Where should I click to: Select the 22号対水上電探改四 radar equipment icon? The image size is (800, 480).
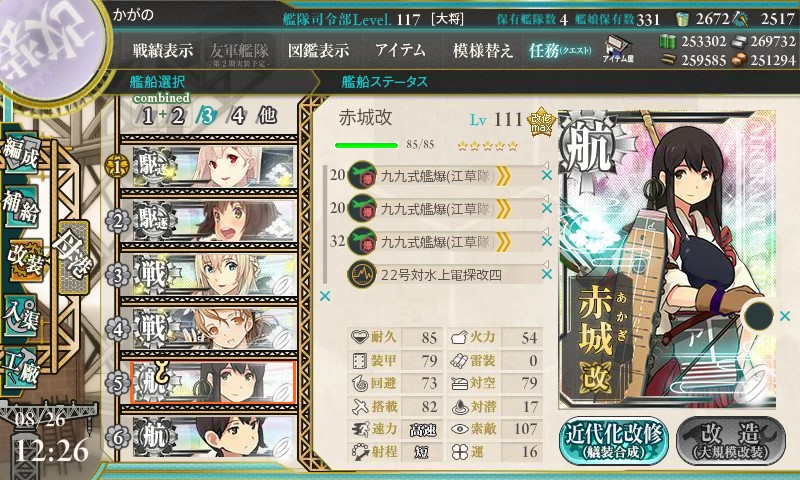362,274
